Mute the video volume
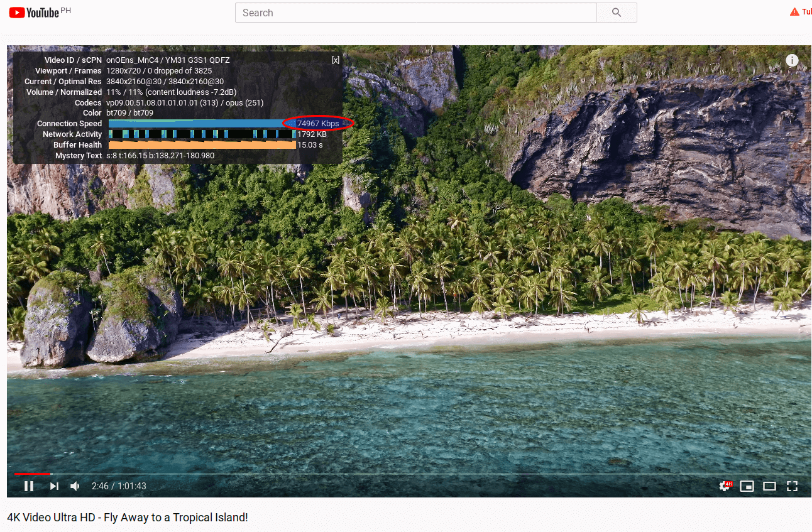The image size is (812, 532). 75,486
